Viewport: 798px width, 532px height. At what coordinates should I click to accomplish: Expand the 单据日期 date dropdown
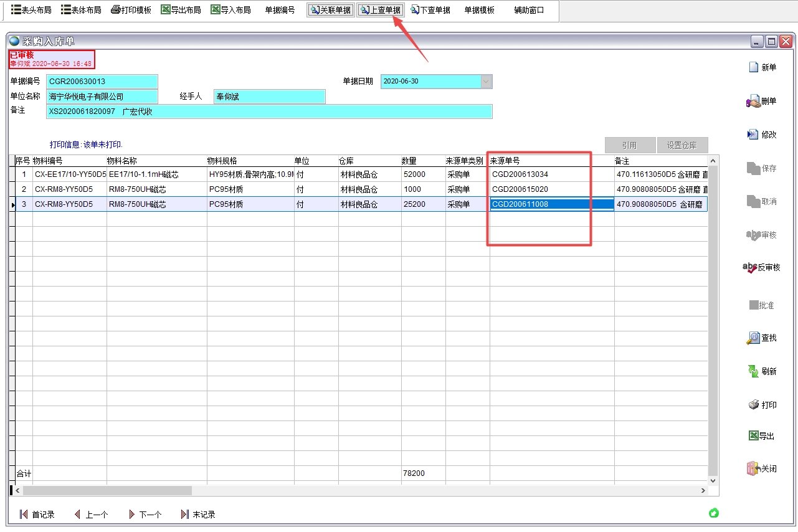[x=486, y=82]
